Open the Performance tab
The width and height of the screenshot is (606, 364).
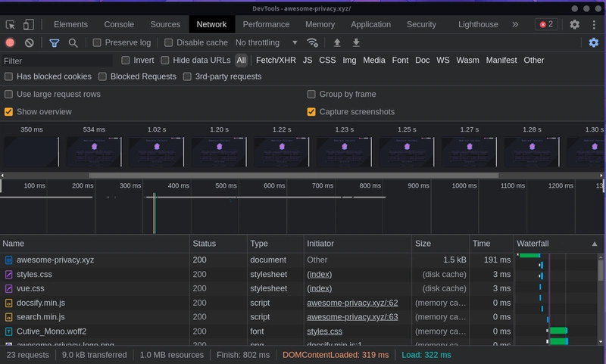pos(266,24)
